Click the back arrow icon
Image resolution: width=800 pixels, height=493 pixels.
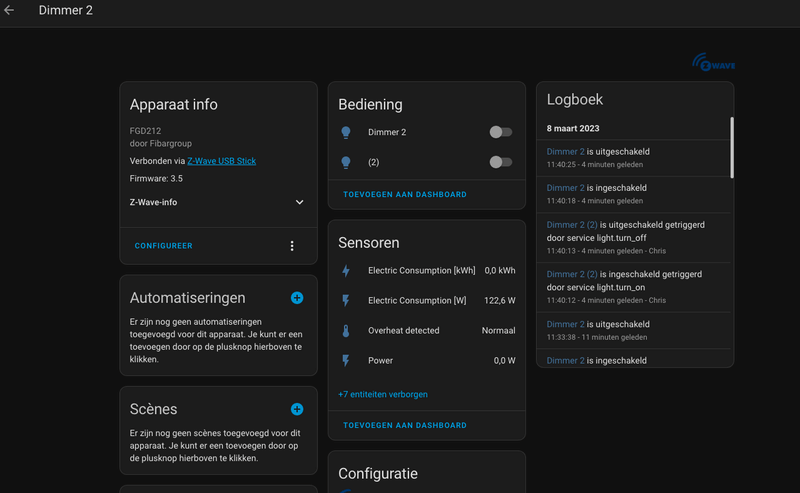9,10
